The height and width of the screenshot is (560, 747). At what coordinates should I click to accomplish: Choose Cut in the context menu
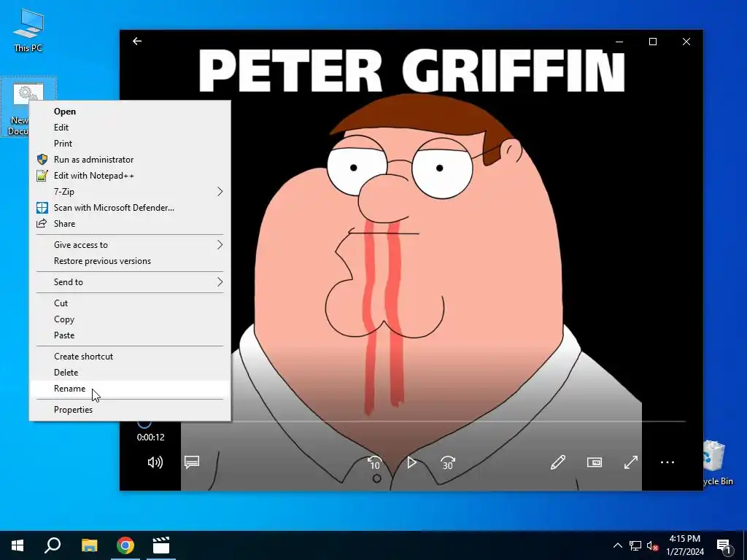[130, 303]
